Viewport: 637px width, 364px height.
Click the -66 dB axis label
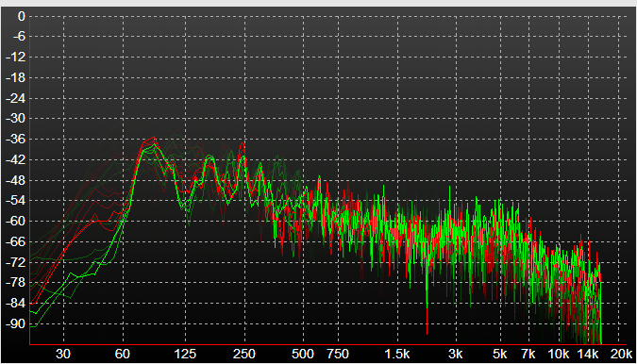(x=15, y=241)
